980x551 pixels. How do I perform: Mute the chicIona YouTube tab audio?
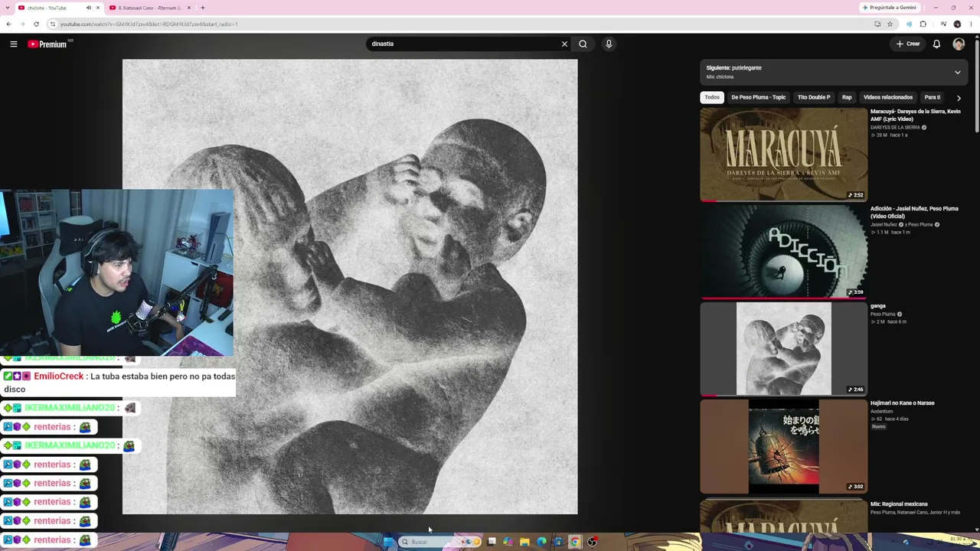click(88, 8)
